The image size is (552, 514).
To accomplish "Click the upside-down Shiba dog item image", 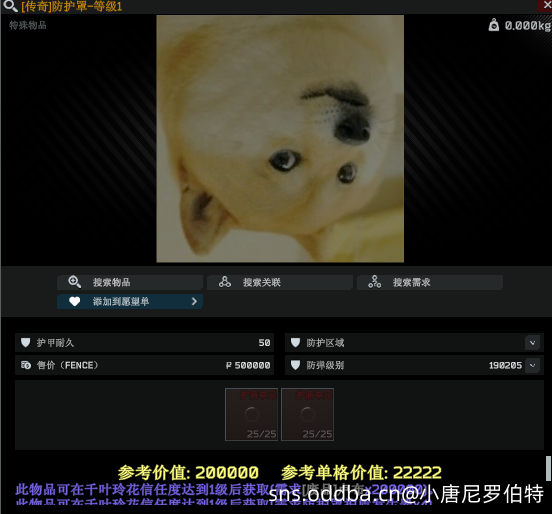I will pyautogui.click(x=280, y=139).
